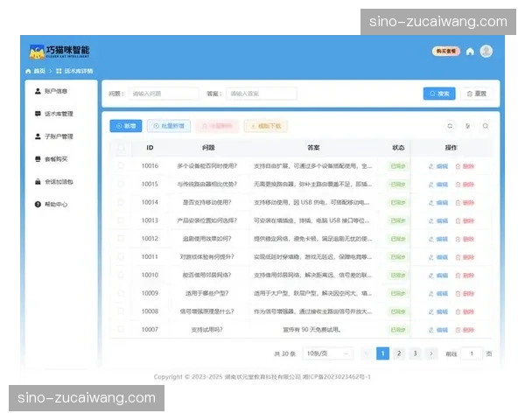This screenshot has height=420, width=525.
Task: Focus the 问题 search input field
Action: coord(164,94)
